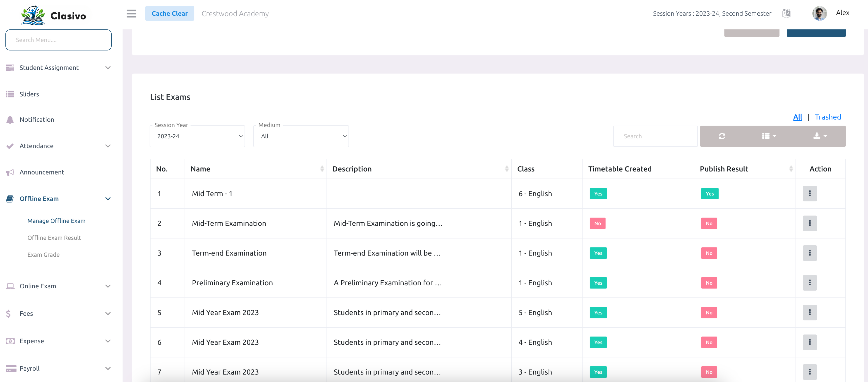This screenshot has height=382, width=868.
Task: Expand the Attendance menu chevron
Action: click(108, 146)
